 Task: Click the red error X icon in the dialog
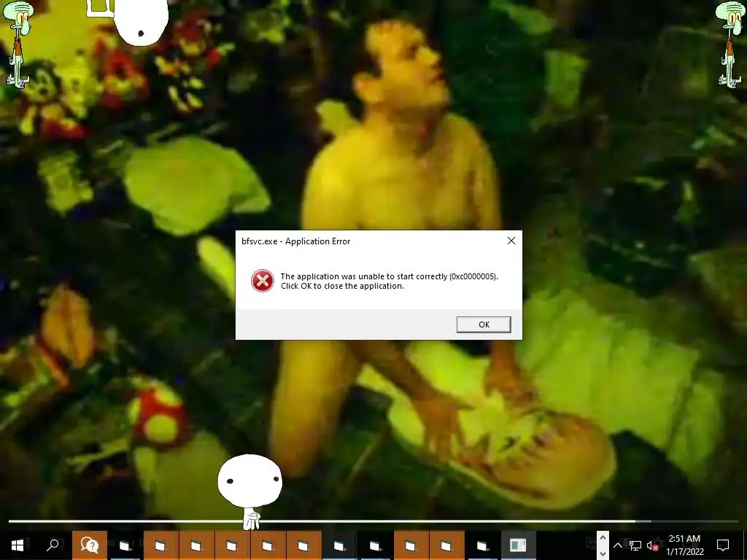263,281
